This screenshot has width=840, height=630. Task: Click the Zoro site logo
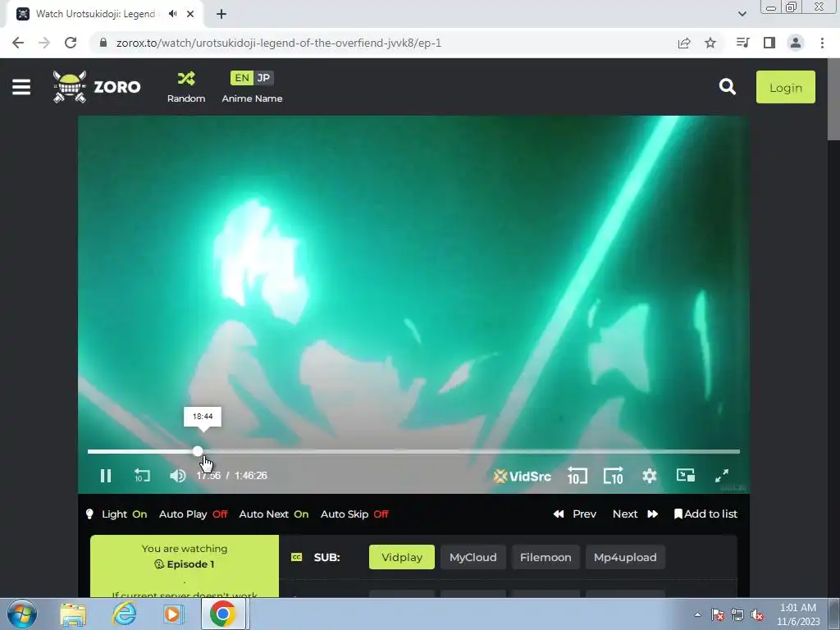point(97,87)
